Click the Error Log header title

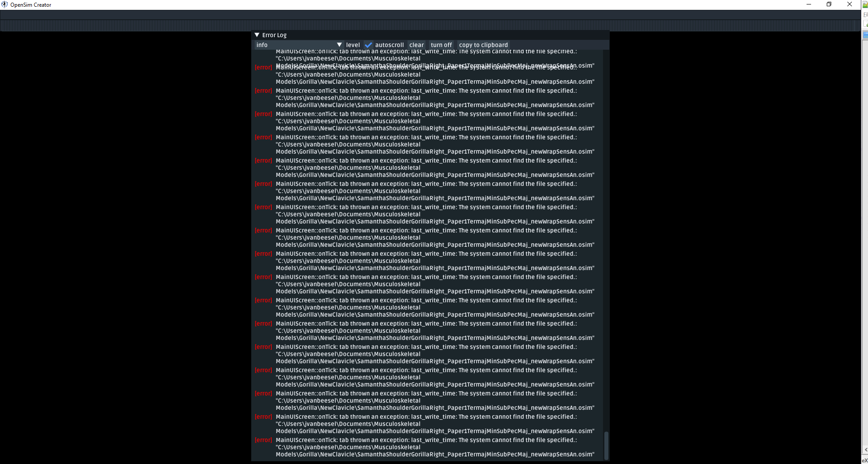point(274,35)
